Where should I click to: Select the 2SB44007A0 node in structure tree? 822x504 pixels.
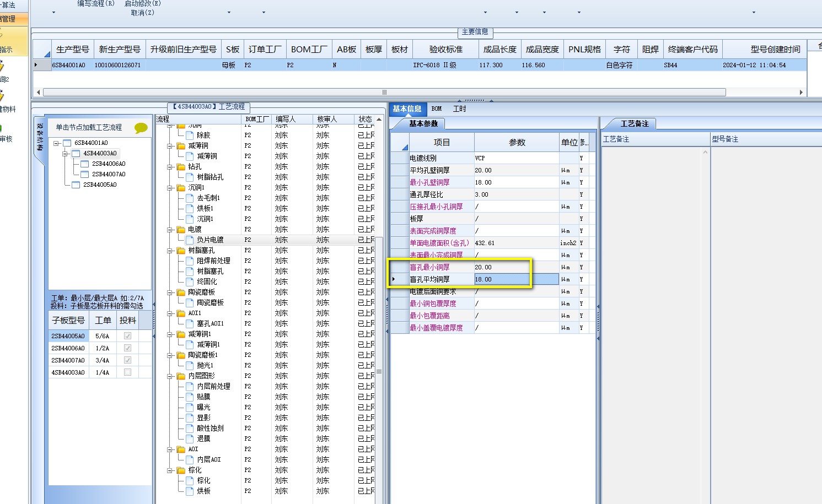109,175
